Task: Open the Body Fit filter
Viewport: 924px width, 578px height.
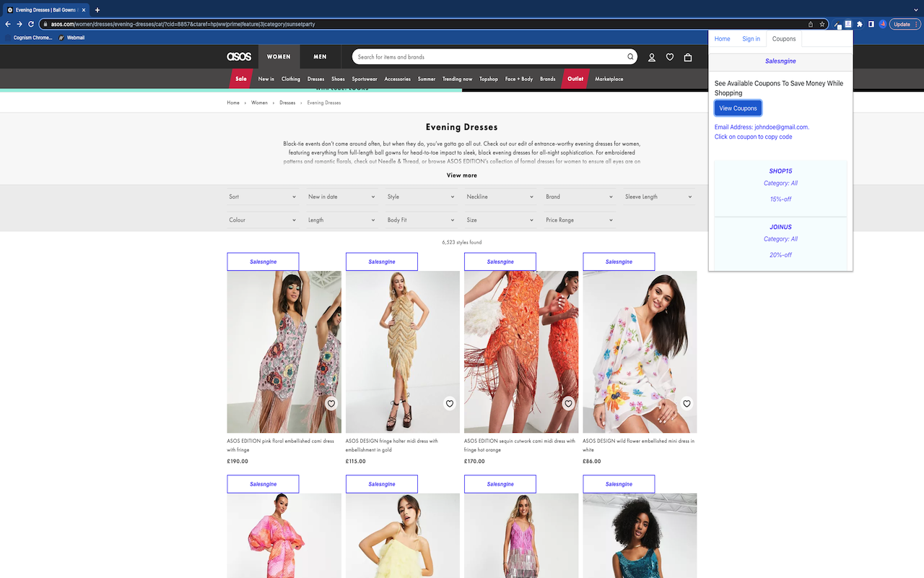Action: (421, 220)
